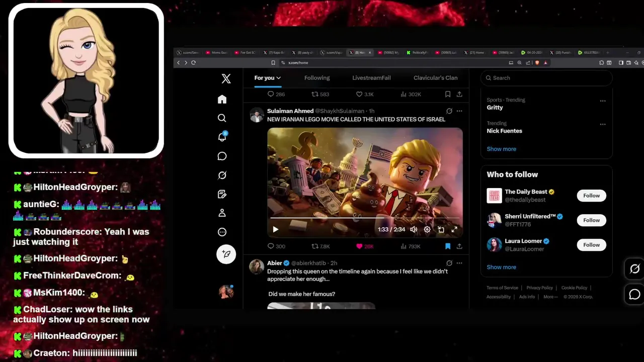Reload the browser page

coord(193,63)
